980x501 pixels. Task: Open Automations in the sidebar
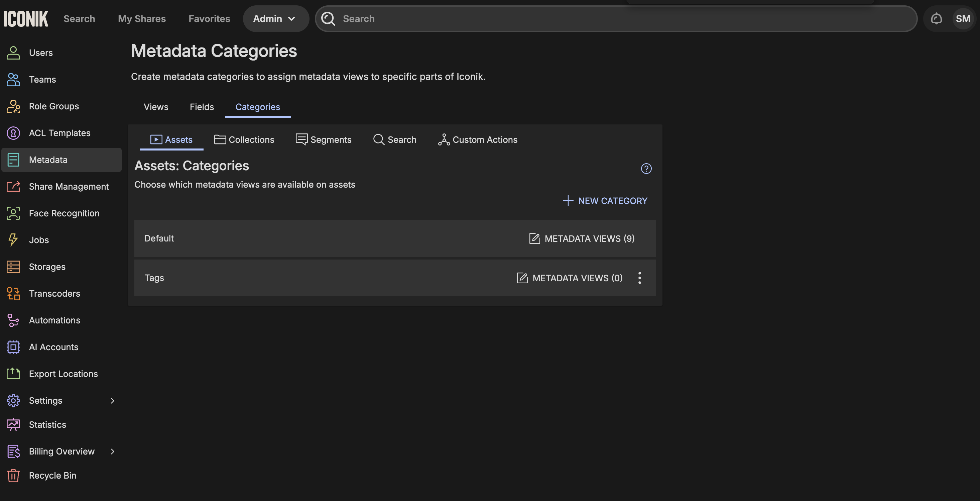click(54, 320)
